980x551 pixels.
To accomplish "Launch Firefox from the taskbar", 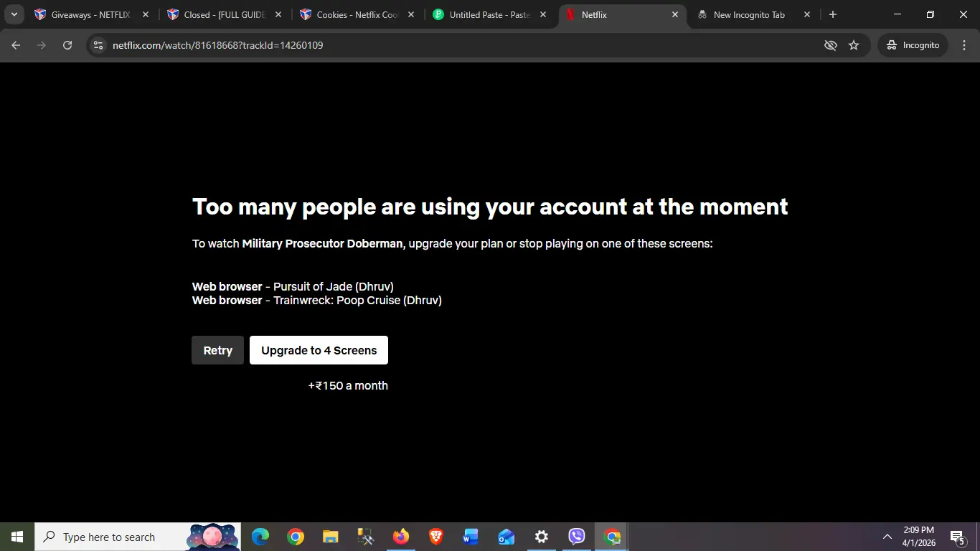I will (x=400, y=537).
